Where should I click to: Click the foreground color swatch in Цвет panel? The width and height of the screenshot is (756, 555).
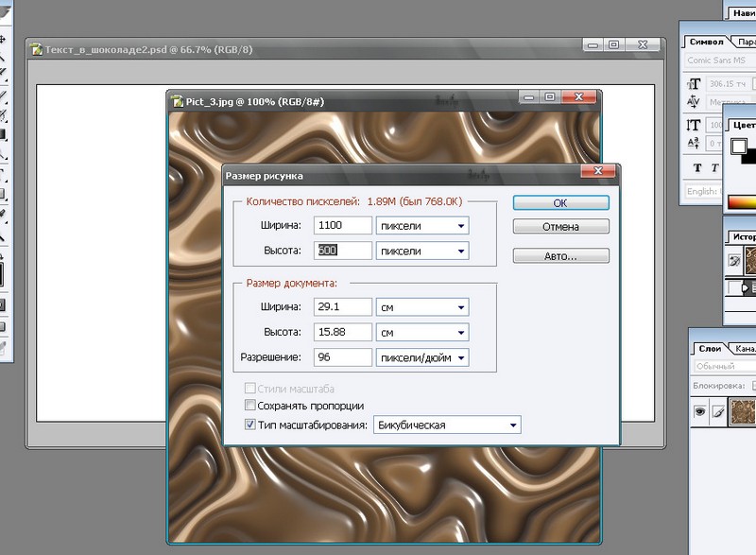click(x=738, y=147)
